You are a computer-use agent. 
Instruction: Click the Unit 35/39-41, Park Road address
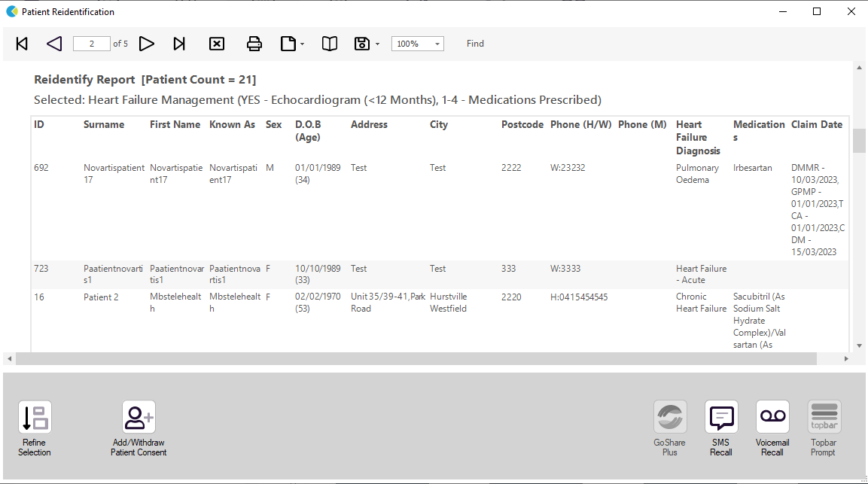pos(388,303)
